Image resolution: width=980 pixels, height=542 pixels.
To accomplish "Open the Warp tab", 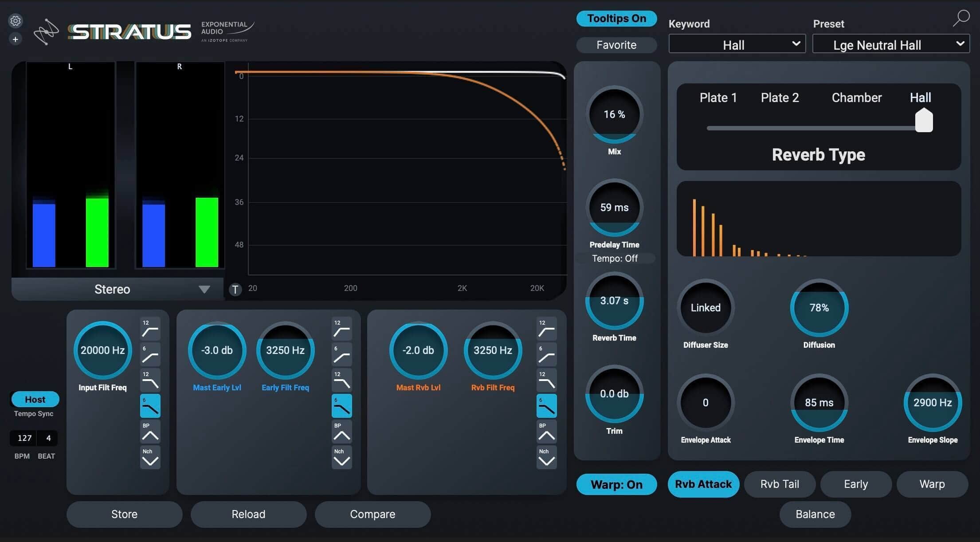I will [932, 484].
